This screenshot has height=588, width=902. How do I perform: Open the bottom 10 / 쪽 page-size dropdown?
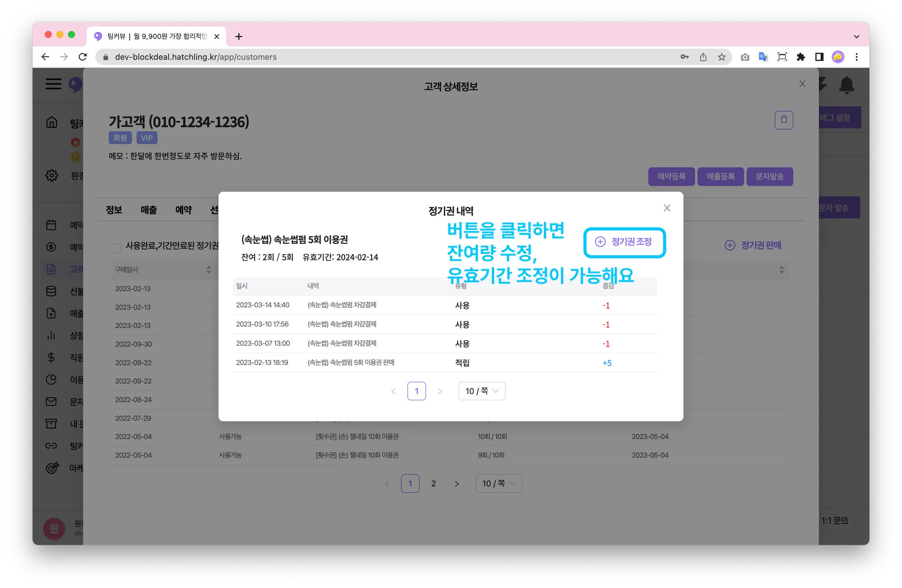click(499, 484)
